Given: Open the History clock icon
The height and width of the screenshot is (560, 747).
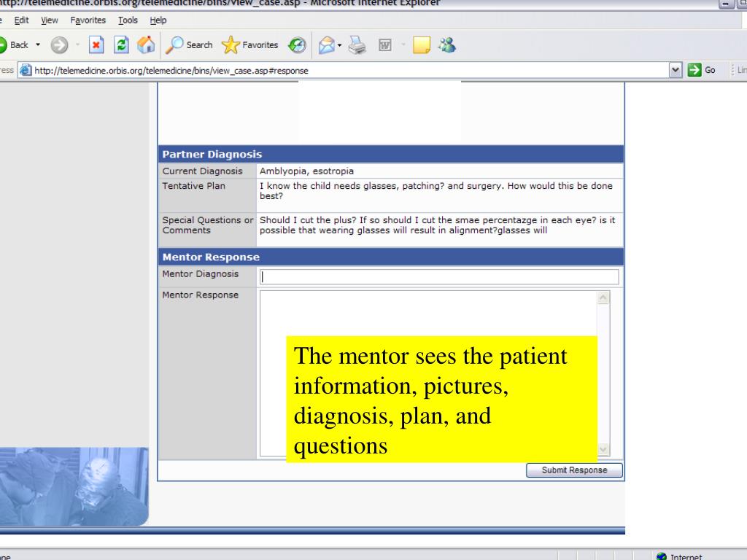Looking at the screenshot, I should click(x=297, y=45).
